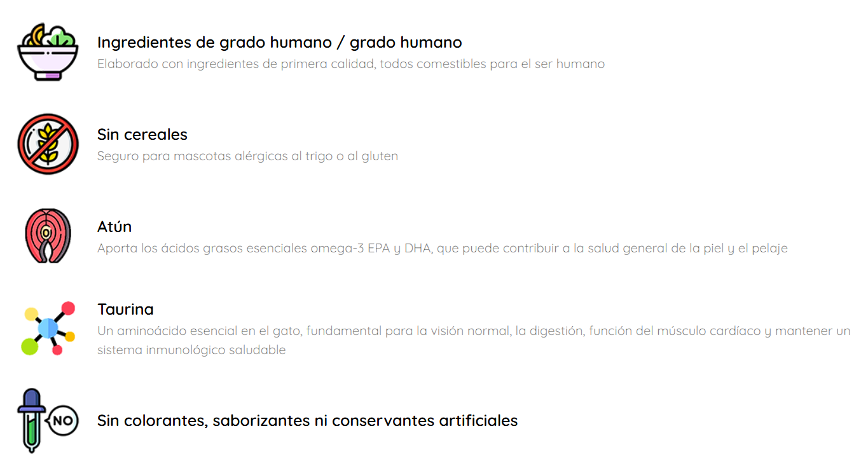Screen dimensions: 868x466
Task: Click the "Atún" heading
Action: click(x=114, y=227)
